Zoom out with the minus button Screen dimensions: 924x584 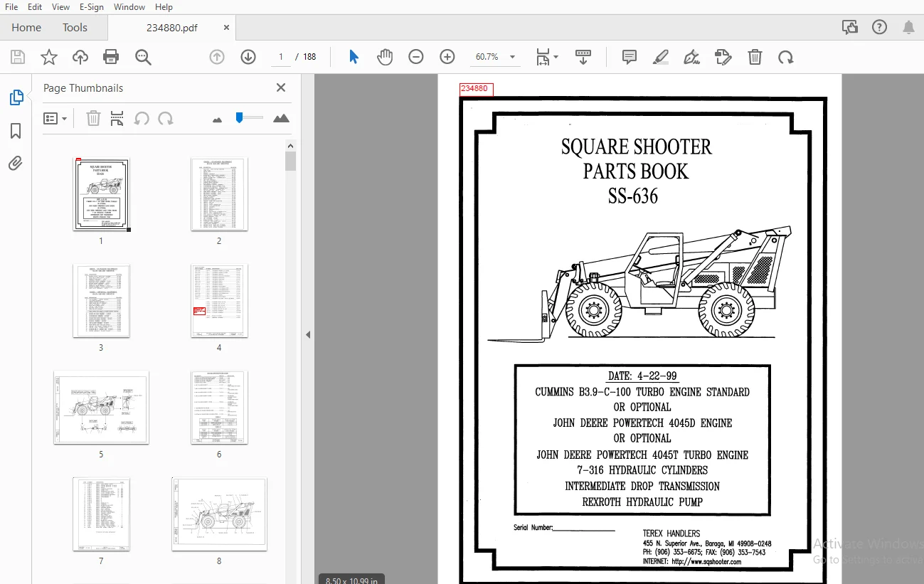tap(416, 57)
